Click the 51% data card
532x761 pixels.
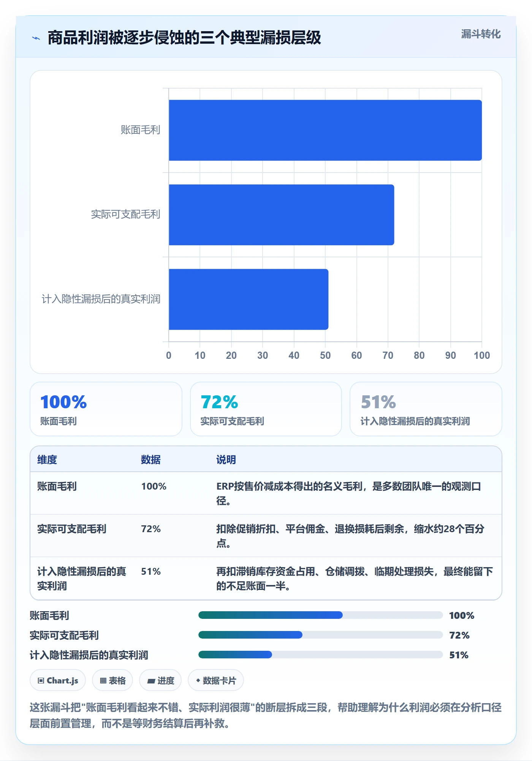(x=426, y=409)
